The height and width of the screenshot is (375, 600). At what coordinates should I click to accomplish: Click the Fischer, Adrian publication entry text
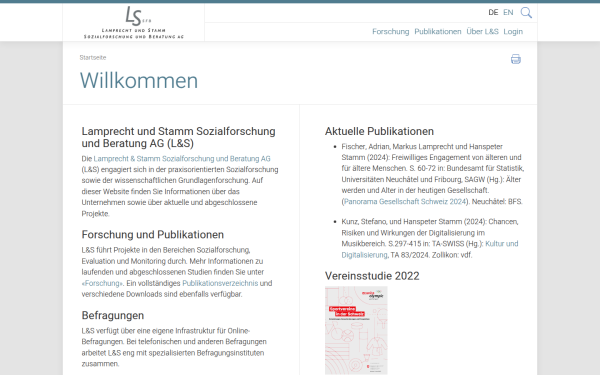pyautogui.click(x=432, y=174)
